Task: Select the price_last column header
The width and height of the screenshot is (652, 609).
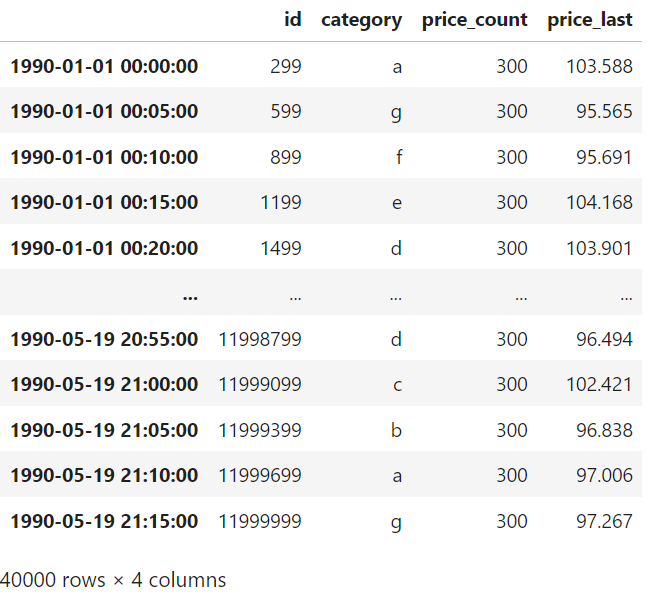Action: pyautogui.click(x=589, y=20)
